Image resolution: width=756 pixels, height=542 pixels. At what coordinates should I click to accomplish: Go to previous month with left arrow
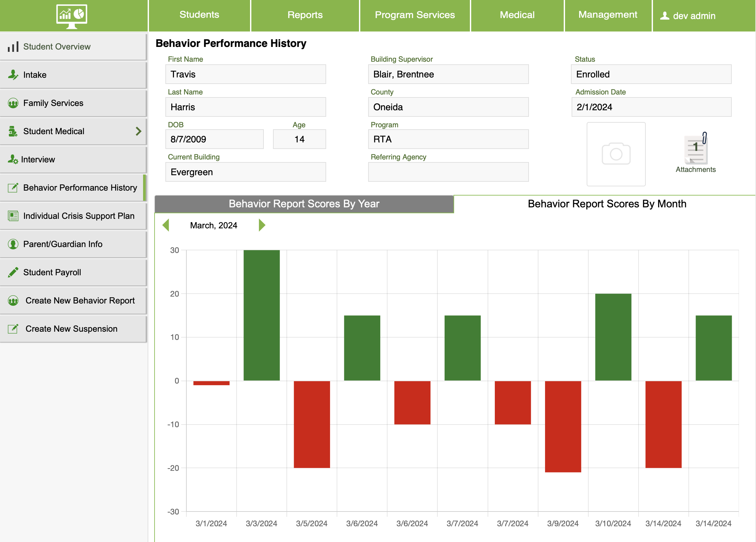pos(166,225)
